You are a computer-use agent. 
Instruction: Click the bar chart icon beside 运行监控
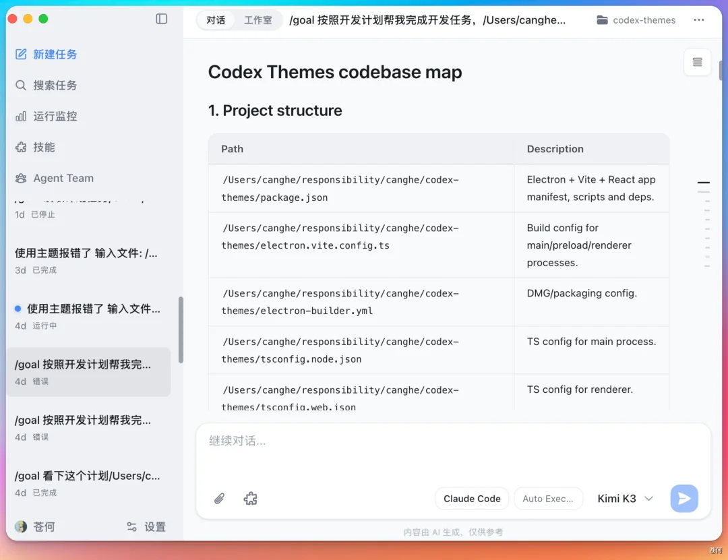(x=21, y=116)
